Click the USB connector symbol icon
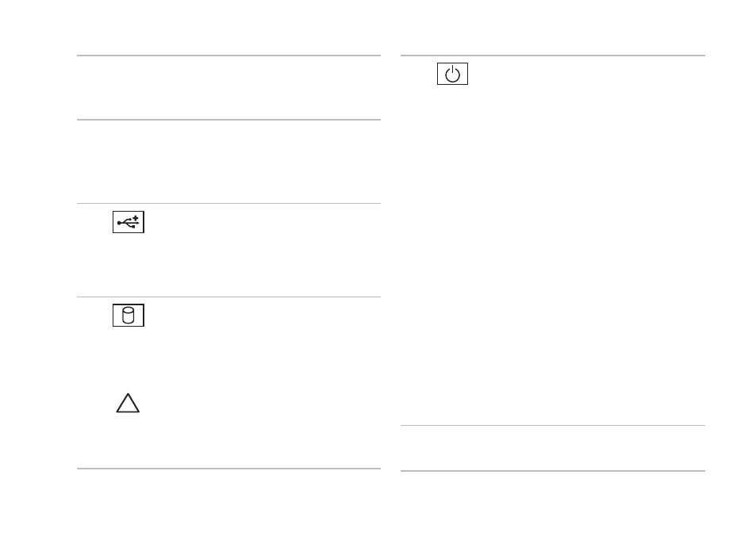Image resolution: width=756 pixels, height=536 pixels. tap(129, 222)
